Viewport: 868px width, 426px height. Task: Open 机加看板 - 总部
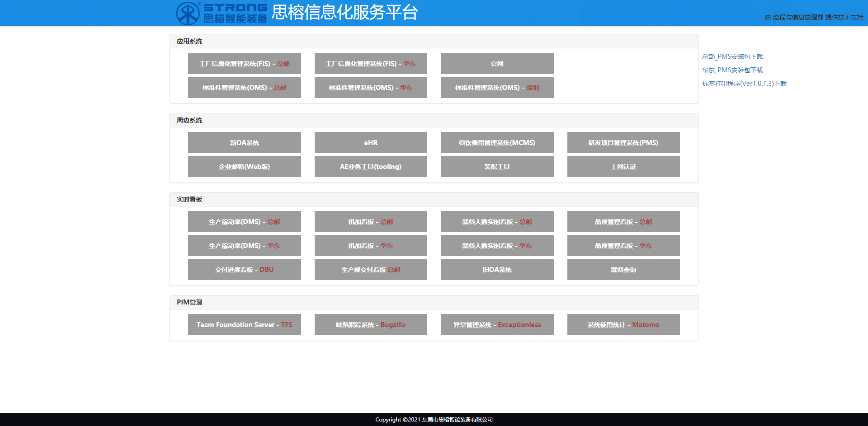tap(371, 222)
